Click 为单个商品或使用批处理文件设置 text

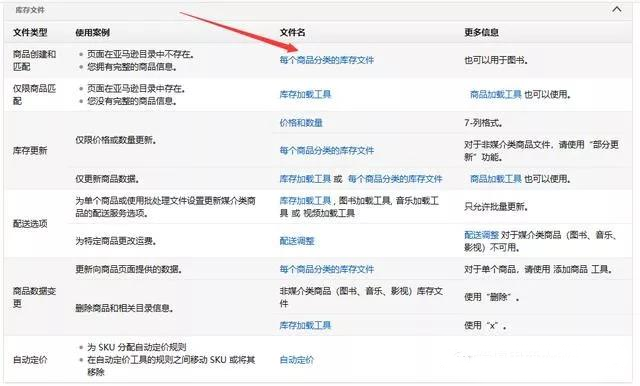pos(165,207)
